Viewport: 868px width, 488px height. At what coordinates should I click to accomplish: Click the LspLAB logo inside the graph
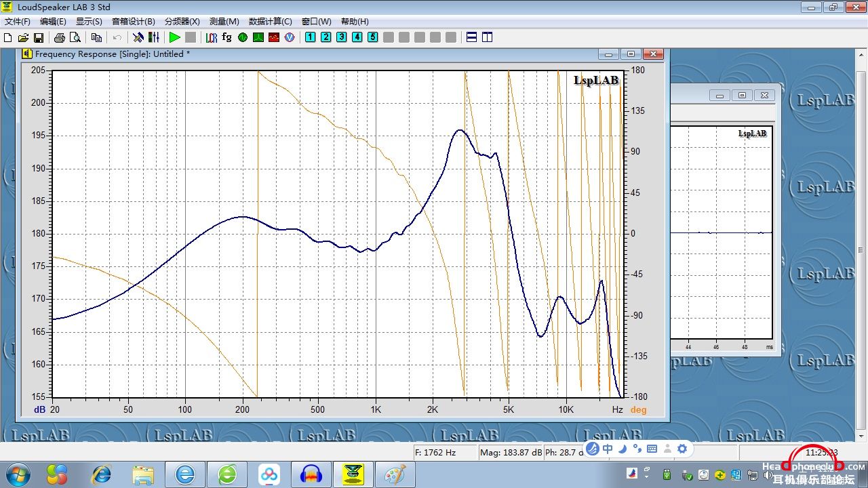click(x=596, y=81)
